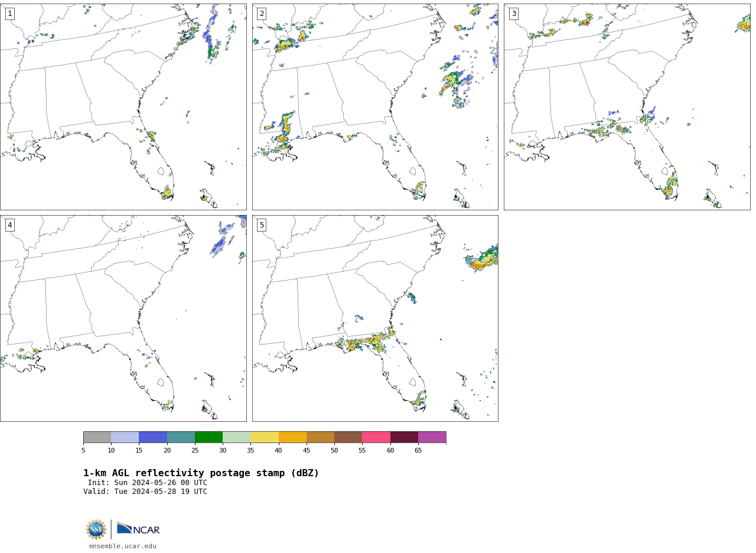
Task: Click the colorbar tick label 50
Action: tap(334, 451)
